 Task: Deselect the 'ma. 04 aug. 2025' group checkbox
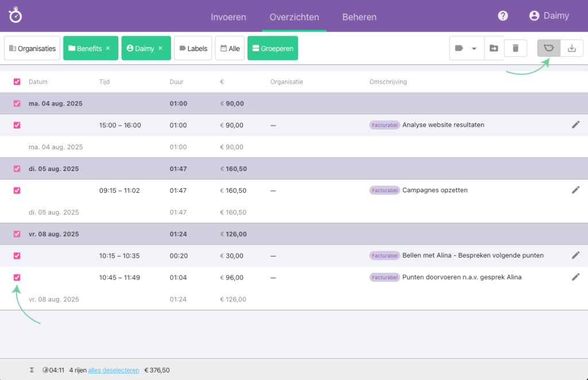pos(17,103)
